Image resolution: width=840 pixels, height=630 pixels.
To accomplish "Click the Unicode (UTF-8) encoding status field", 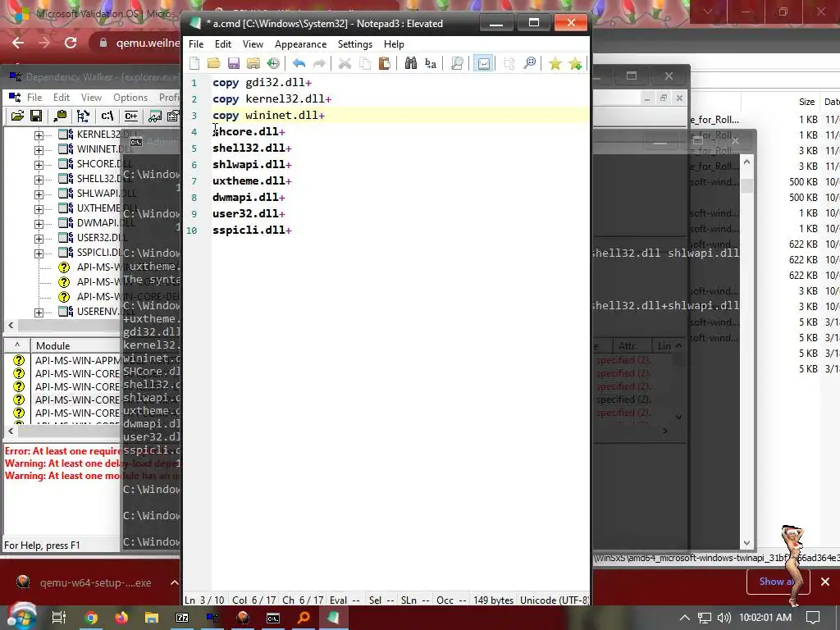I will 555,600.
